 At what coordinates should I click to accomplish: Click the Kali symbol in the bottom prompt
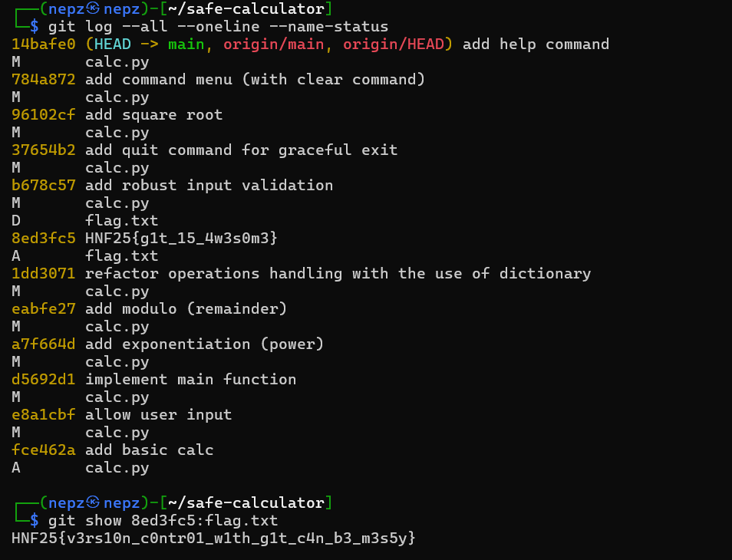coord(93,503)
